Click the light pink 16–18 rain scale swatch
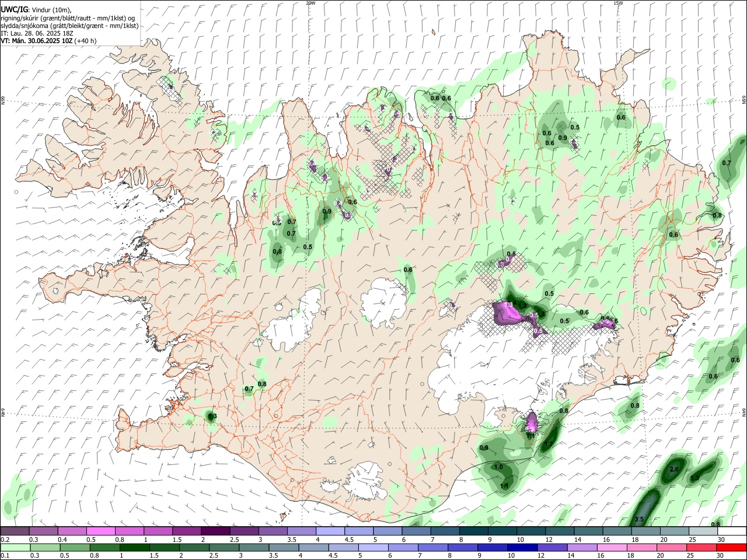This screenshot has width=747, height=560. pos(612,547)
